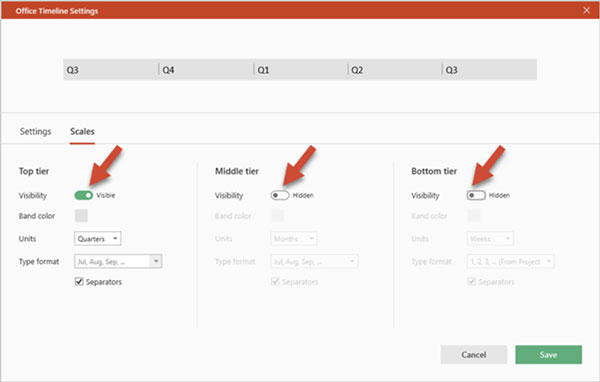
Task: Open Bottom tier Weeks units dropdown
Action: [490, 238]
